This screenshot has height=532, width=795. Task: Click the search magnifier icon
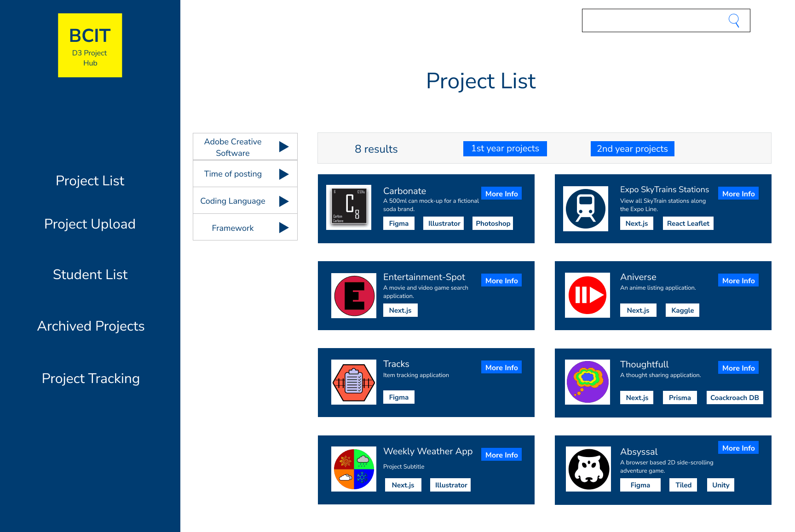pos(734,20)
